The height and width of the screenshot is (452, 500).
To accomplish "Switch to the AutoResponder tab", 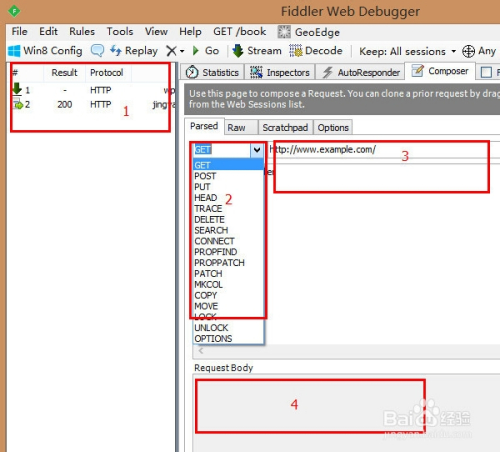I will coord(361,72).
